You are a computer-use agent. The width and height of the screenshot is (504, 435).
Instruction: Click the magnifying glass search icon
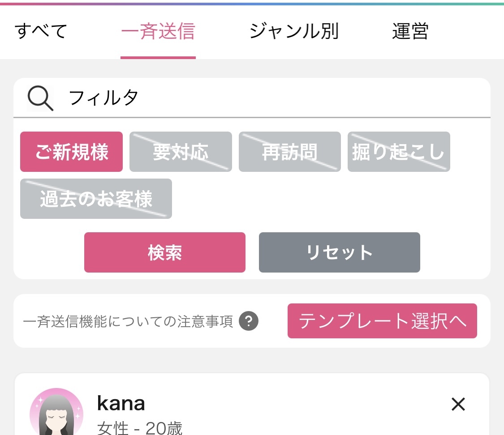click(40, 98)
